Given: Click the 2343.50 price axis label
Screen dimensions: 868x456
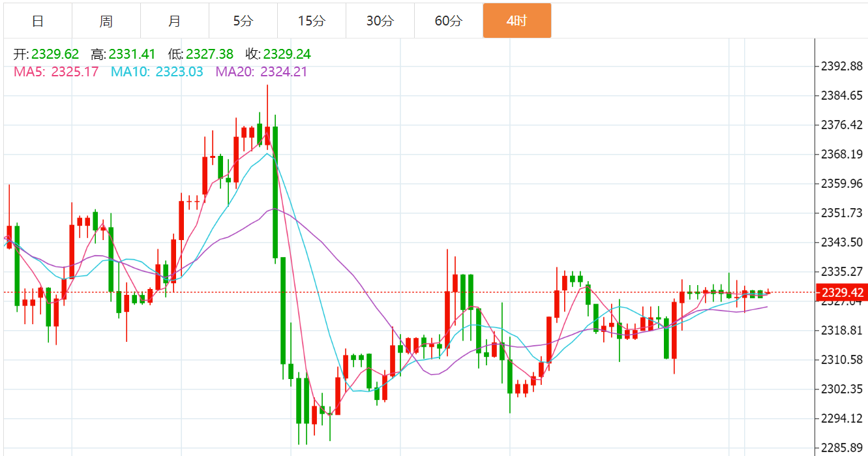Looking at the screenshot, I should pyautogui.click(x=841, y=242).
